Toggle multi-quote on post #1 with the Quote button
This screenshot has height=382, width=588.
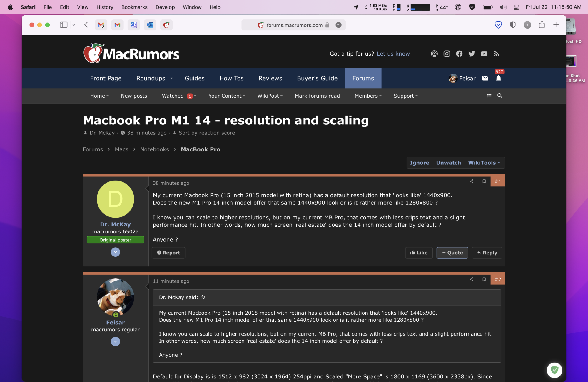[452, 253]
